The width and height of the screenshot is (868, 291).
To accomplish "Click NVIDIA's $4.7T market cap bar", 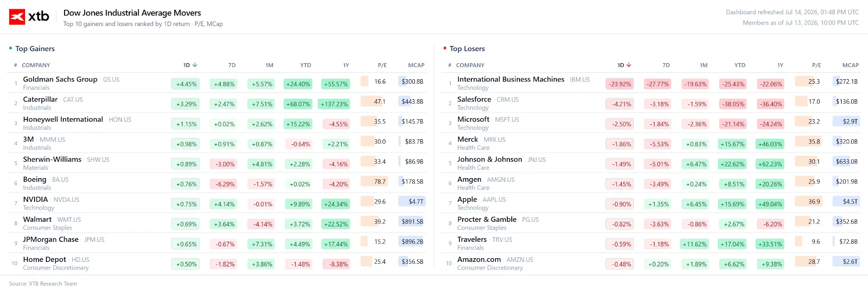I will pyautogui.click(x=412, y=201).
